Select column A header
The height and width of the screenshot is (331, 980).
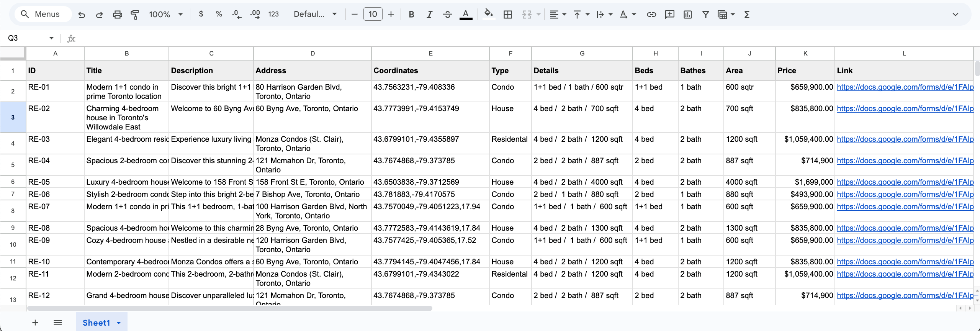point(55,53)
